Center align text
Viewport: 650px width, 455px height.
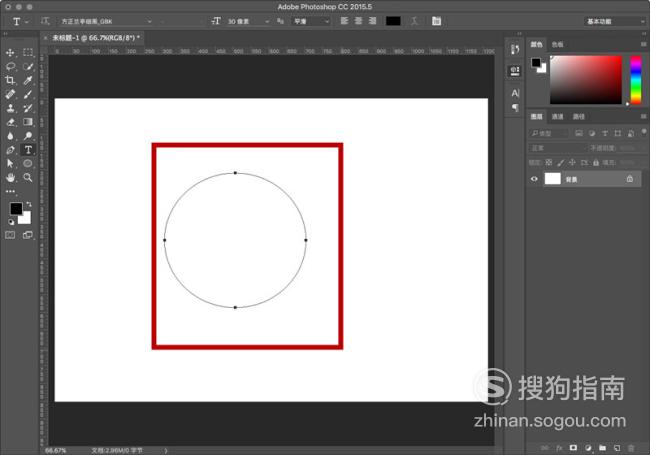(x=359, y=21)
